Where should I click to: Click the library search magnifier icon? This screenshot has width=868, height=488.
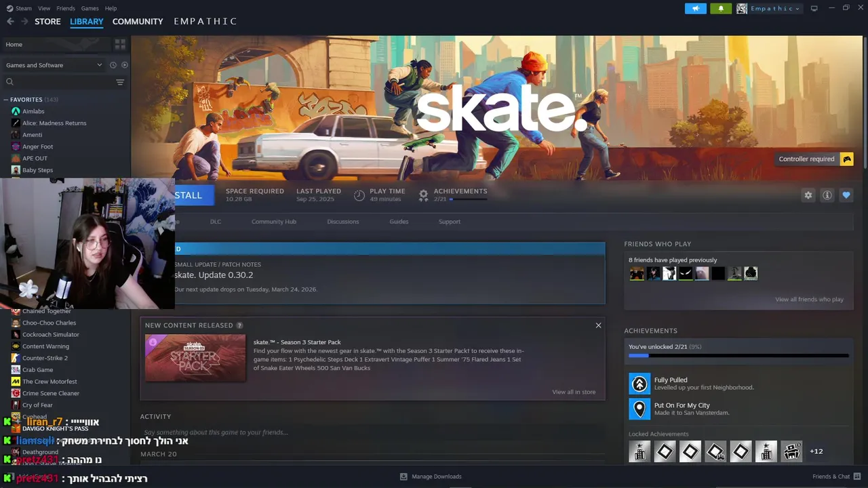(9, 82)
